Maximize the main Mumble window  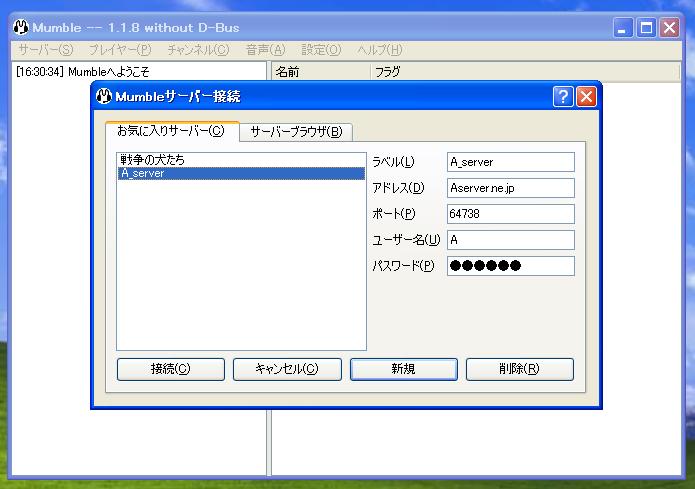tap(646, 28)
